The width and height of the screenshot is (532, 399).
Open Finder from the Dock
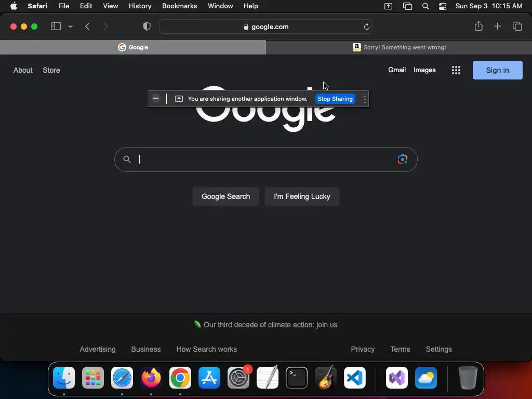[64, 378]
